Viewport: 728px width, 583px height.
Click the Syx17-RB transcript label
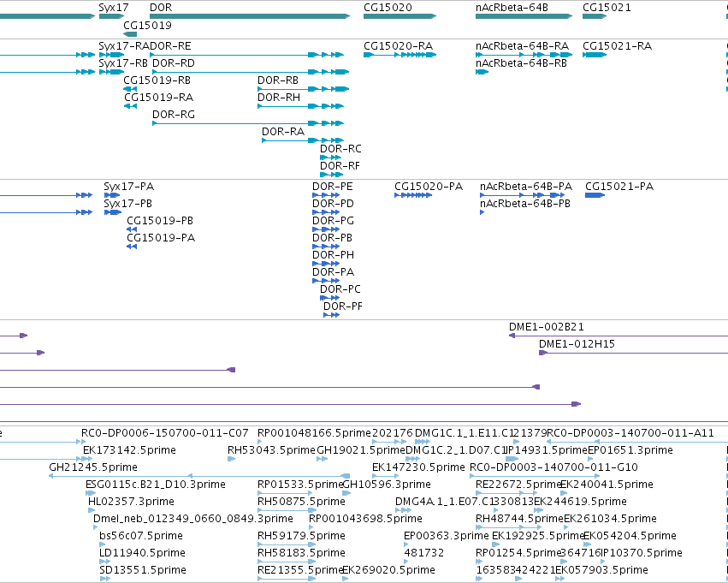[x=123, y=63]
